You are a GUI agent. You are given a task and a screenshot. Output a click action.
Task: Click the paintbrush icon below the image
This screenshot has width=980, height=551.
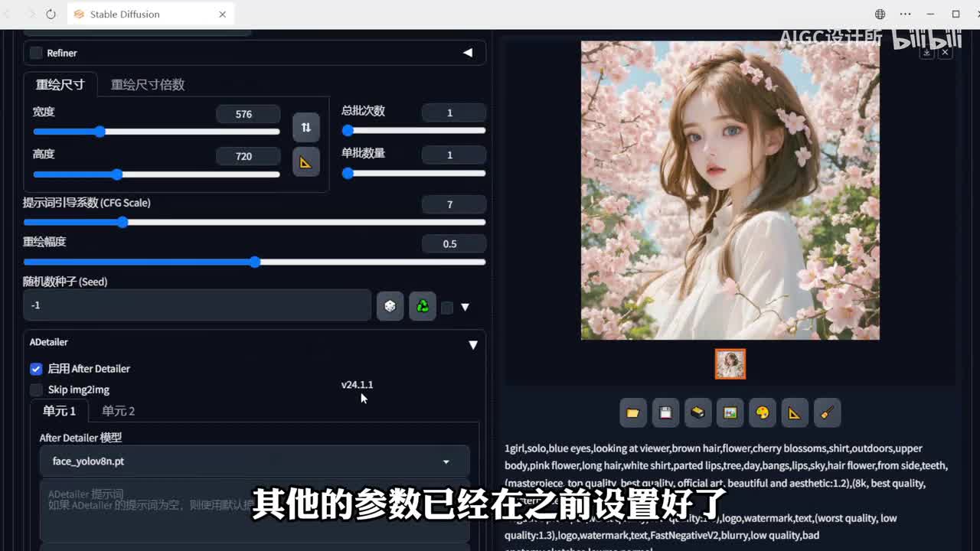click(x=827, y=413)
